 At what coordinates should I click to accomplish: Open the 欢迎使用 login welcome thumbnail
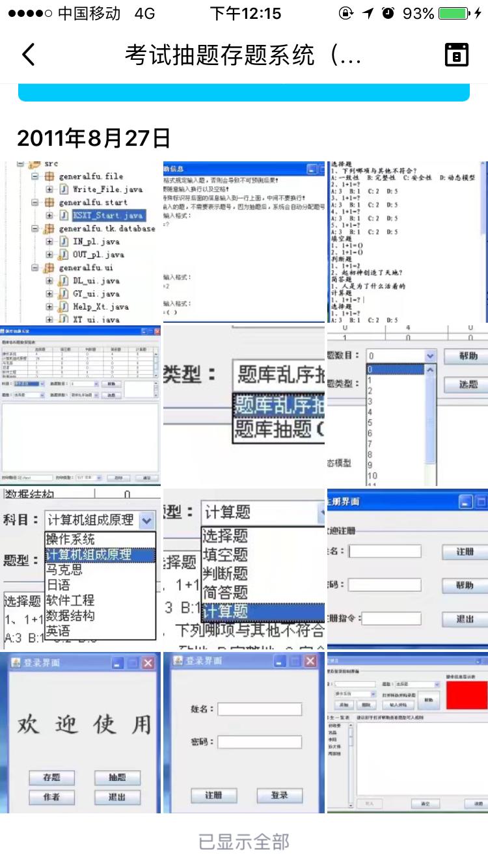coord(80,733)
